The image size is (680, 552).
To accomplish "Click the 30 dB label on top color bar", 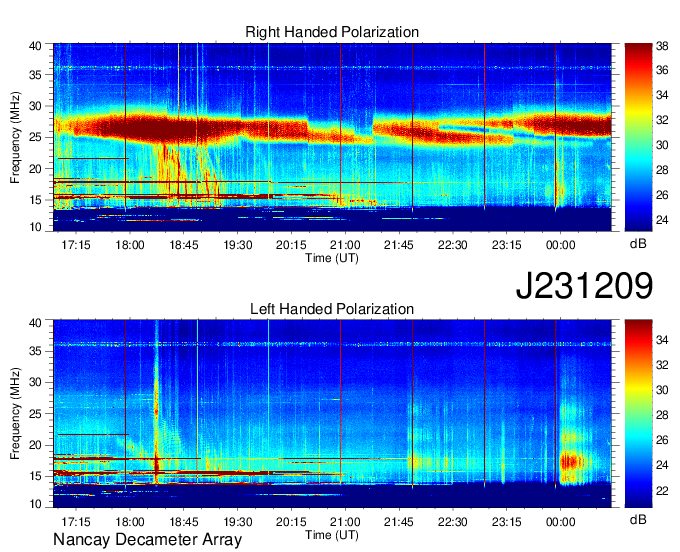I will 662,145.
